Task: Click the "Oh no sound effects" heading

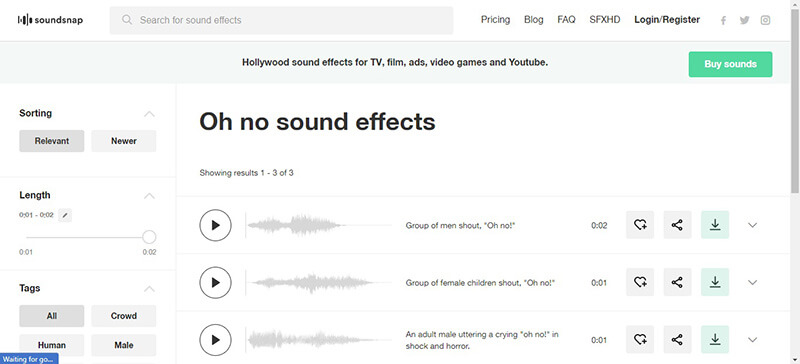Action: tap(317, 122)
